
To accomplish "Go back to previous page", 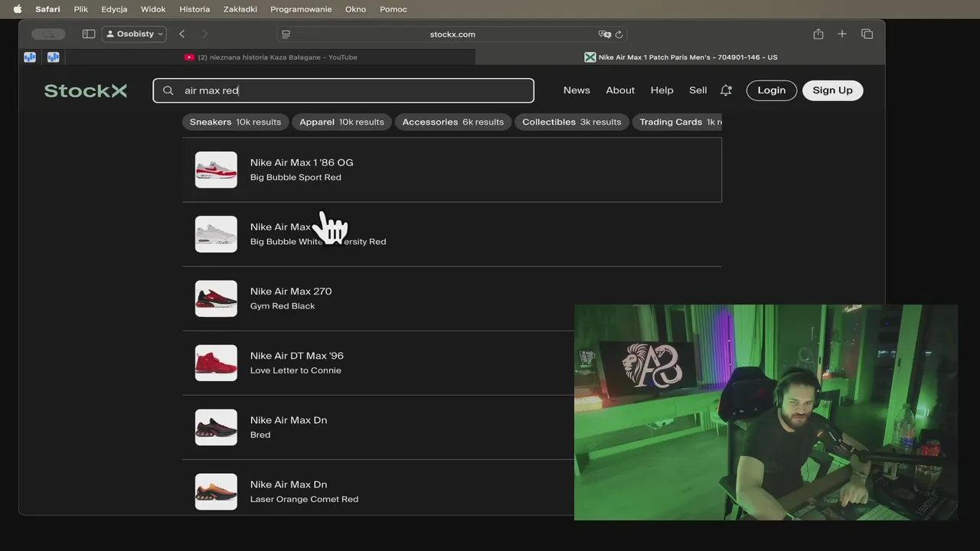I will click(181, 34).
